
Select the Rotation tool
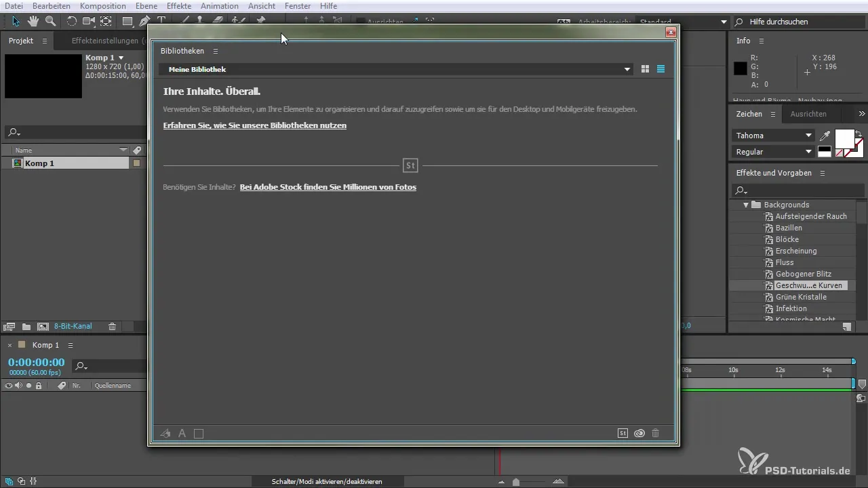pyautogui.click(x=72, y=21)
